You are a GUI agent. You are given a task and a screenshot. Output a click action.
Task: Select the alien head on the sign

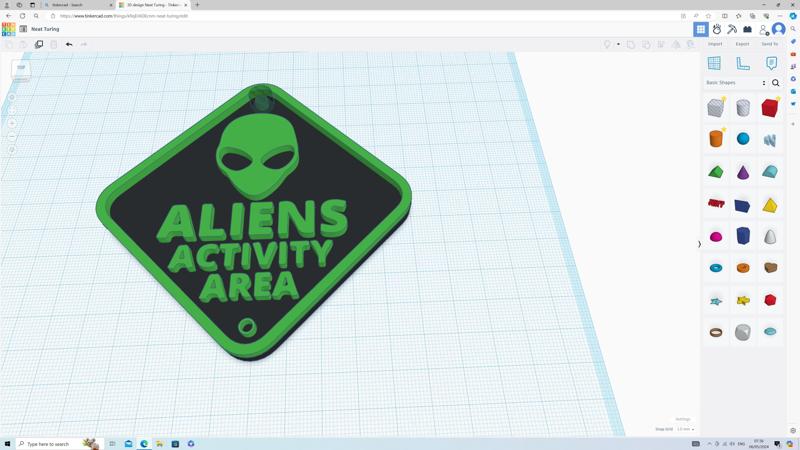click(x=258, y=156)
